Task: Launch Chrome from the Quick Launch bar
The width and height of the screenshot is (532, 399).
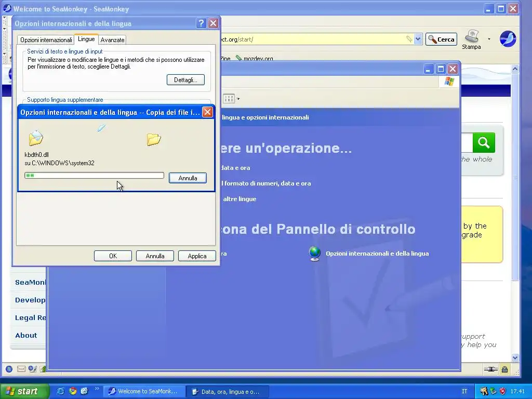Action: [73, 391]
